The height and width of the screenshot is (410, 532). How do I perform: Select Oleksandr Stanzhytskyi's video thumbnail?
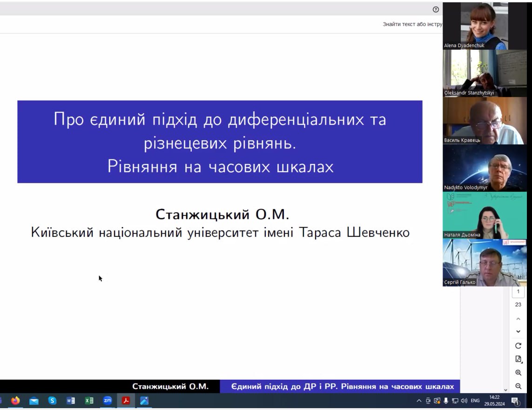coord(485,74)
